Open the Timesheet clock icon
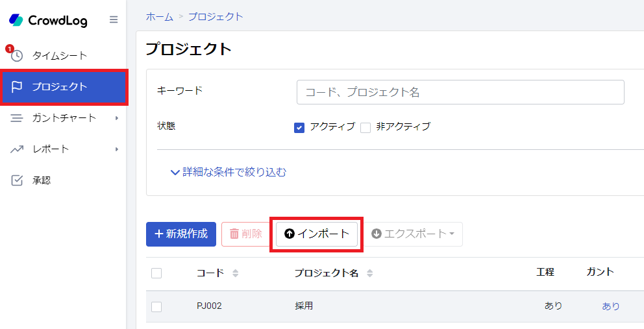 point(16,55)
